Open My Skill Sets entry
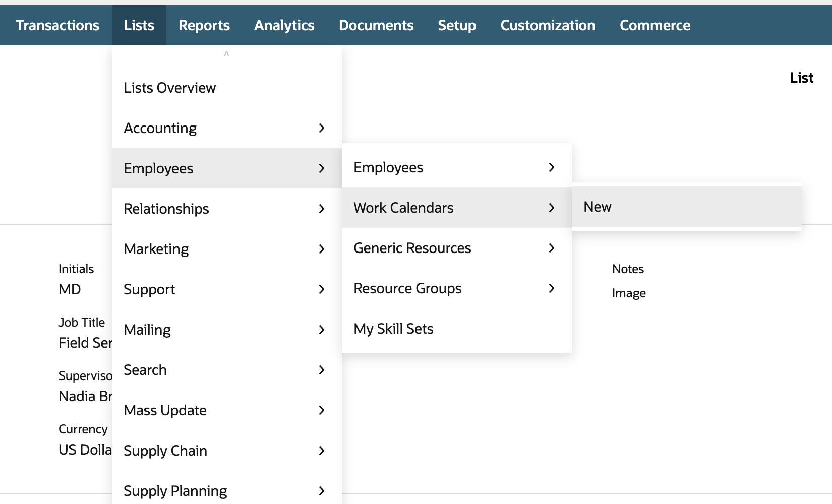Viewport: 832px width, 504px height. (x=457, y=329)
